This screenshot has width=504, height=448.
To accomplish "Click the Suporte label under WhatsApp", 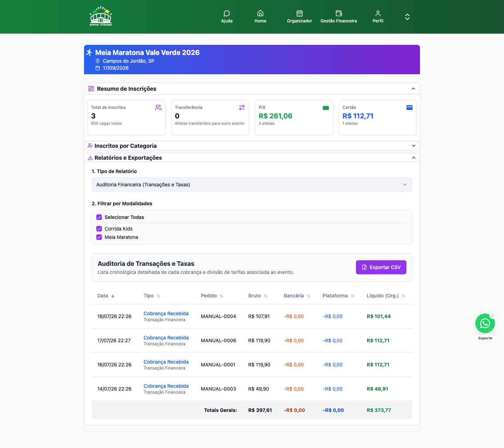I will [x=485, y=338].
